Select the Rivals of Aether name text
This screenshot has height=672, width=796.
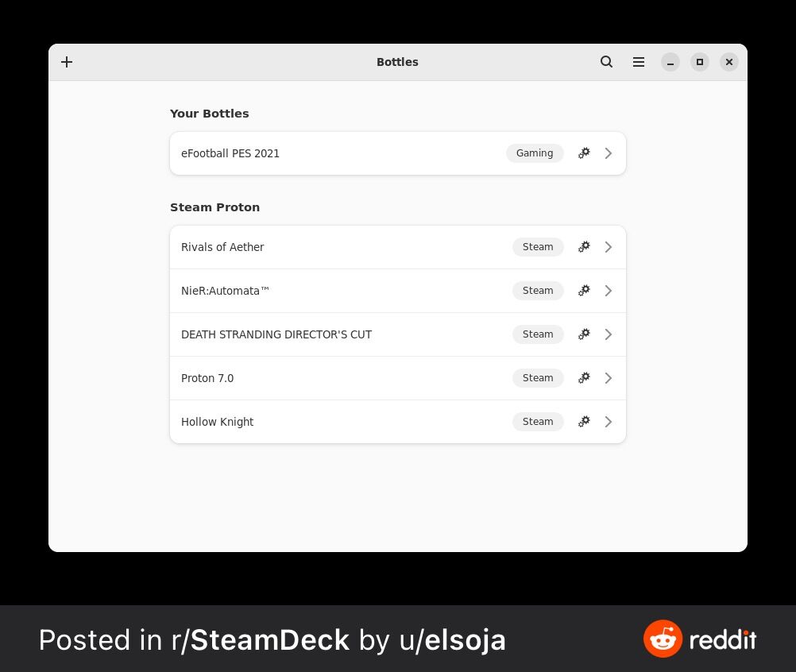coord(222,247)
